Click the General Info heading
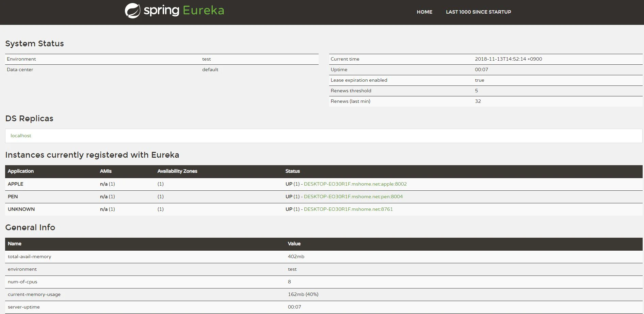This screenshot has width=644, height=314. pos(30,227)
